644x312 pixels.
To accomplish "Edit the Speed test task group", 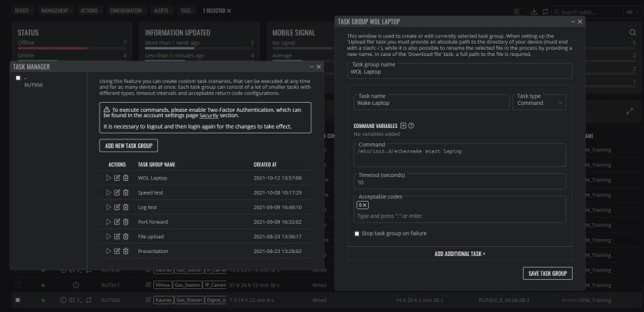I will pos(117,192).
